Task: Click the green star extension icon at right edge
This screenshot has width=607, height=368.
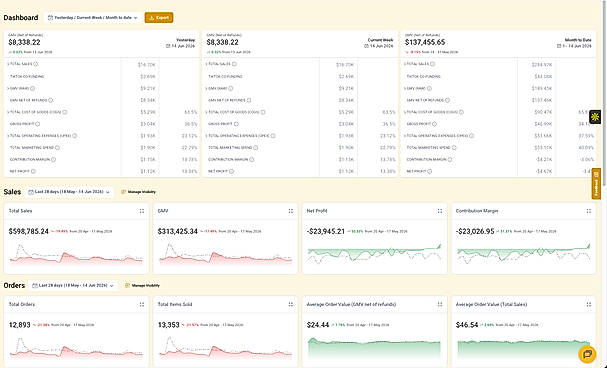Action: 595,117
